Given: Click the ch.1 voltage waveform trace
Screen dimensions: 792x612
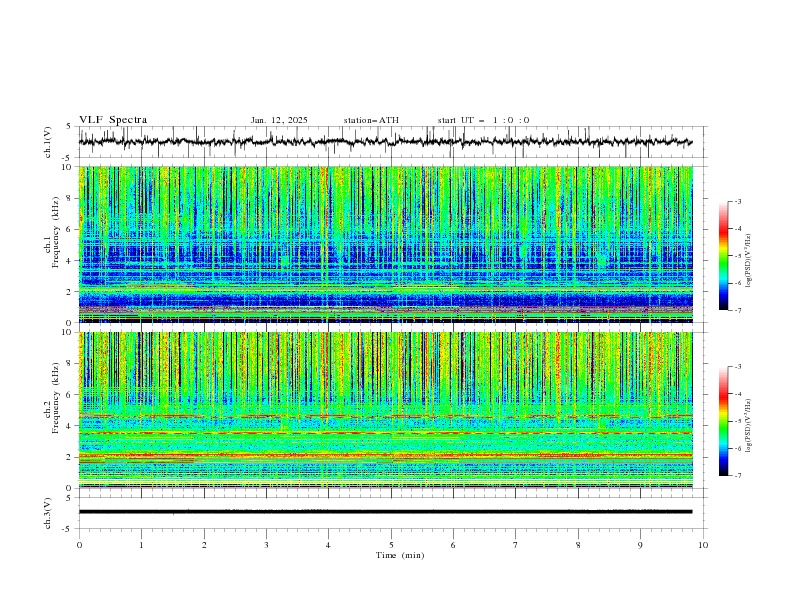Looking at the screenshot, I should [385, 142].
